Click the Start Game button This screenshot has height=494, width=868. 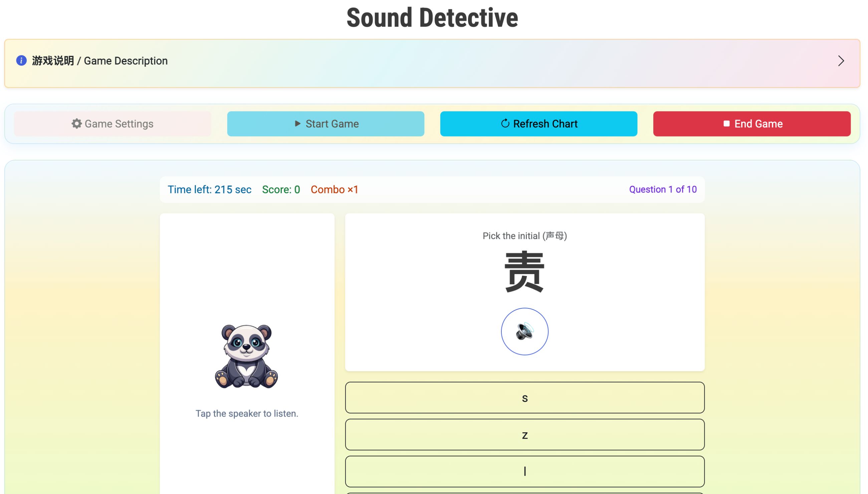[326, 124]
